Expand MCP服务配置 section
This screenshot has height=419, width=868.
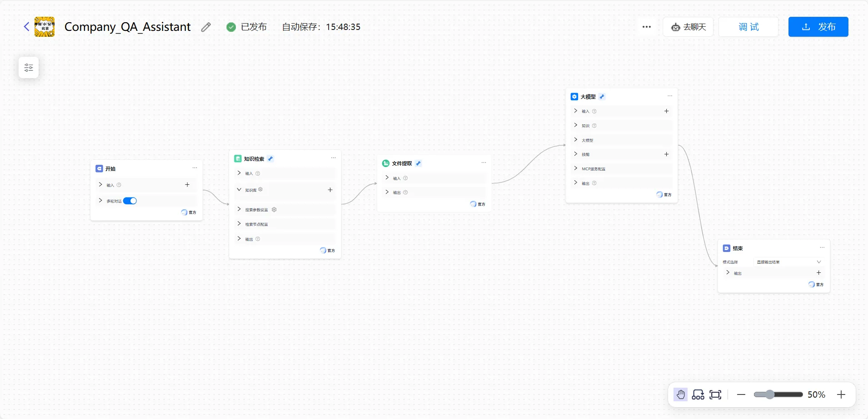tap(576, 168)
